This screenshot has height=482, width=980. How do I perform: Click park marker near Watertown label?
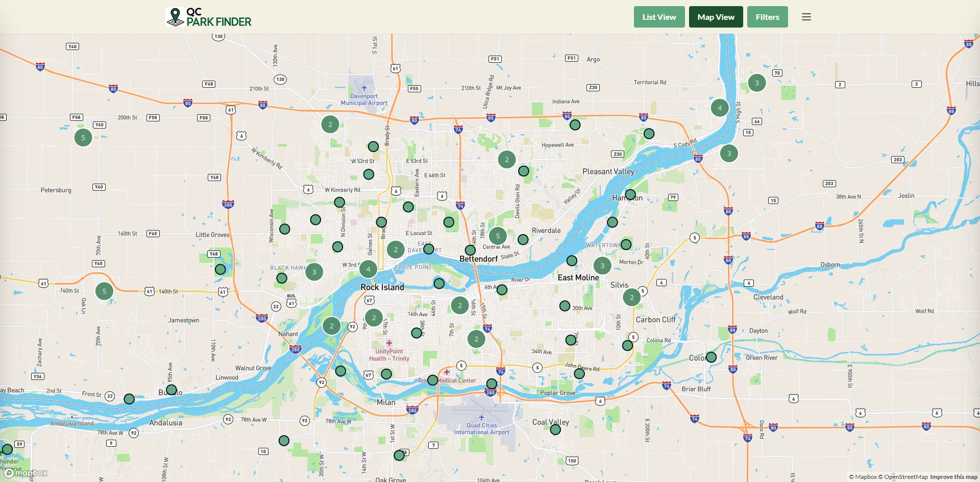(x=626, y=244)
